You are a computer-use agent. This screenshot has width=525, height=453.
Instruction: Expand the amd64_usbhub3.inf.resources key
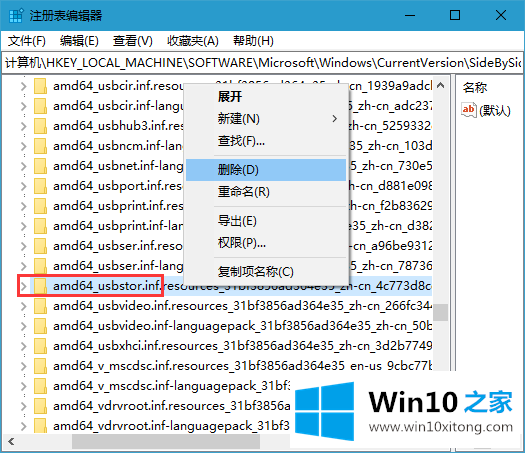tap(23, 126)
